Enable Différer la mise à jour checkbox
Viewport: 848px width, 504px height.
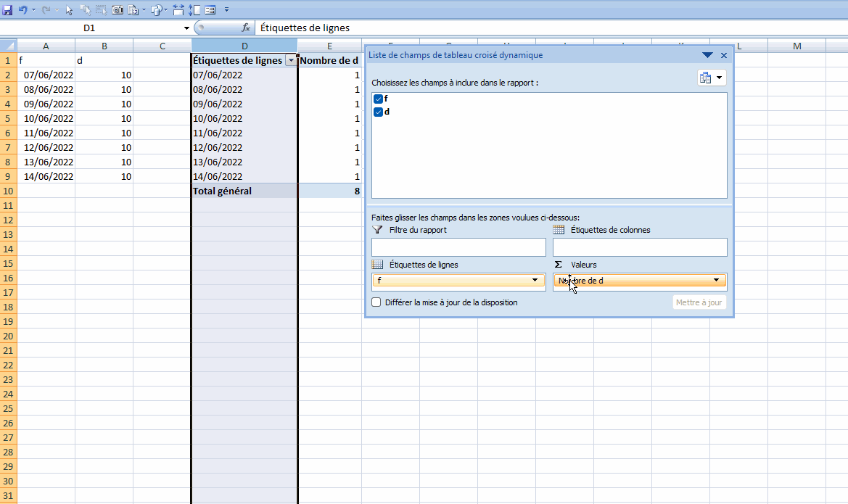tap(376, 302)
